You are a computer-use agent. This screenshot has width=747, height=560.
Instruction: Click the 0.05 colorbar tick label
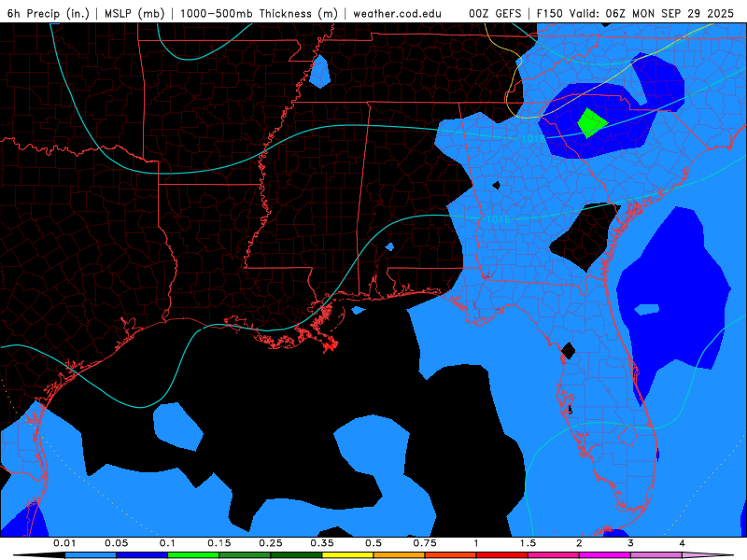(x=116, y=543)
